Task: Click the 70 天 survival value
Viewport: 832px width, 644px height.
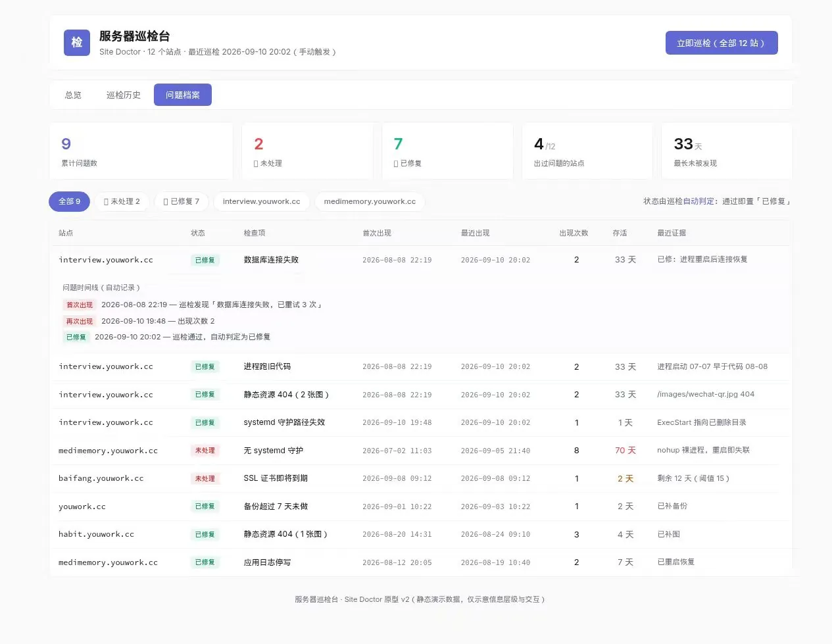Action: point(625,451)
